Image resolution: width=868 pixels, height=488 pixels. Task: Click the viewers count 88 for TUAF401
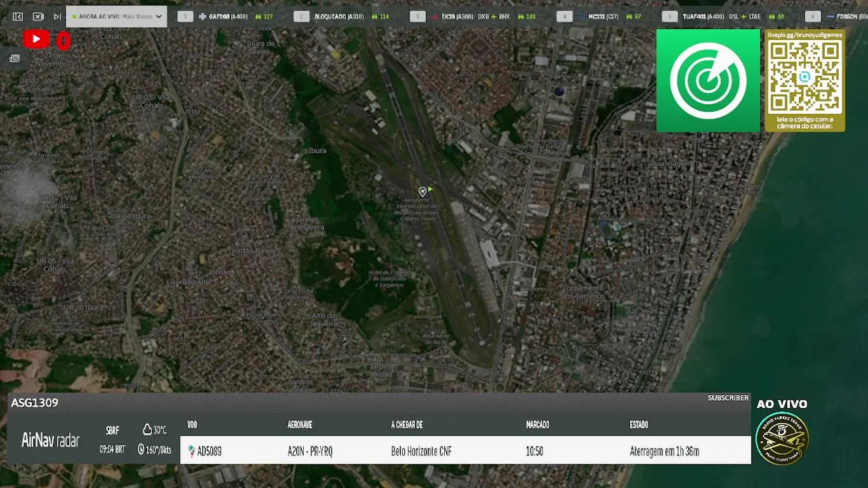pyautogui.click(x=776, y=16)
